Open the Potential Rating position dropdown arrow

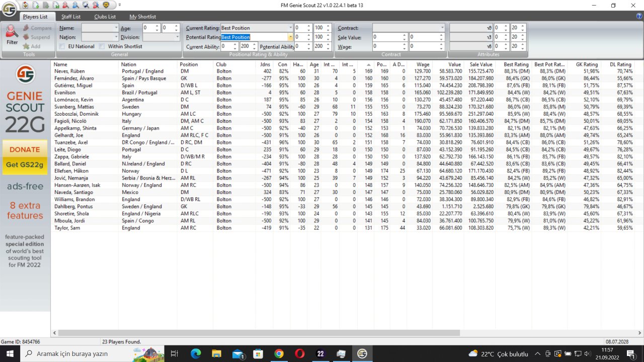[x=291, y=37]
